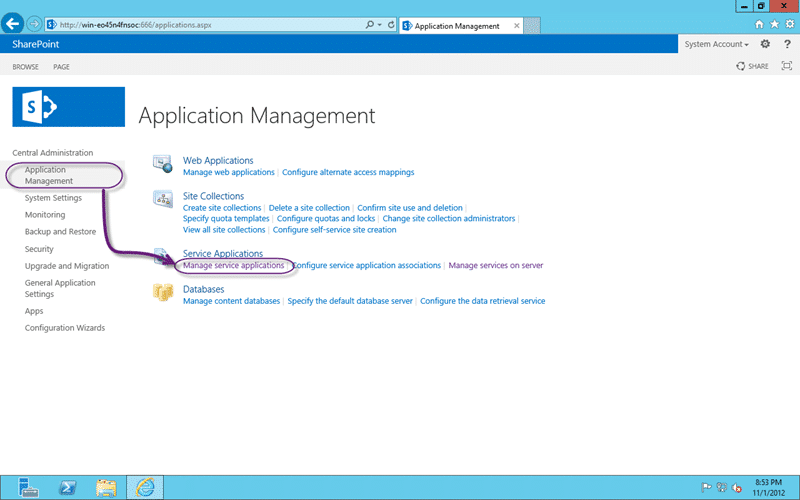Click the SharePoint help question mark
800x500 pixels.
[x=787, y=44]
